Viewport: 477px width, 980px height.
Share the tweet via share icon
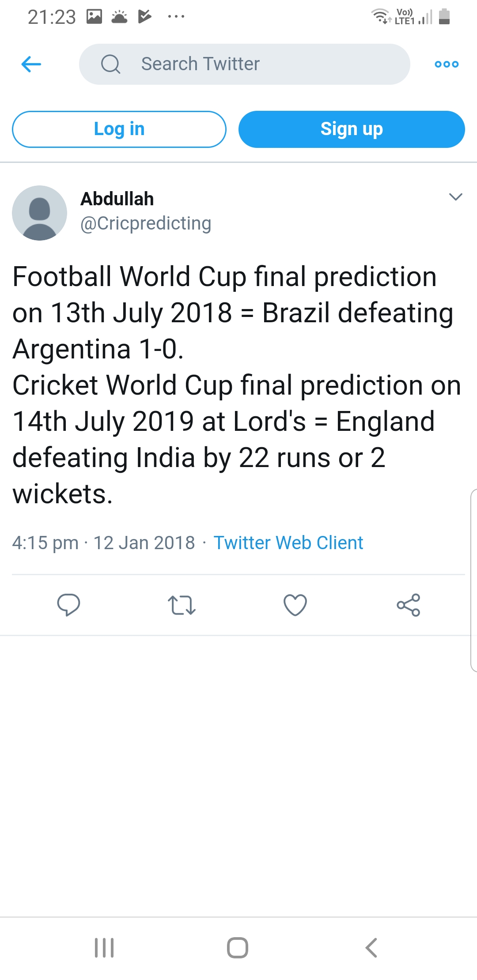pyautogui.click(x=409, y=605)
